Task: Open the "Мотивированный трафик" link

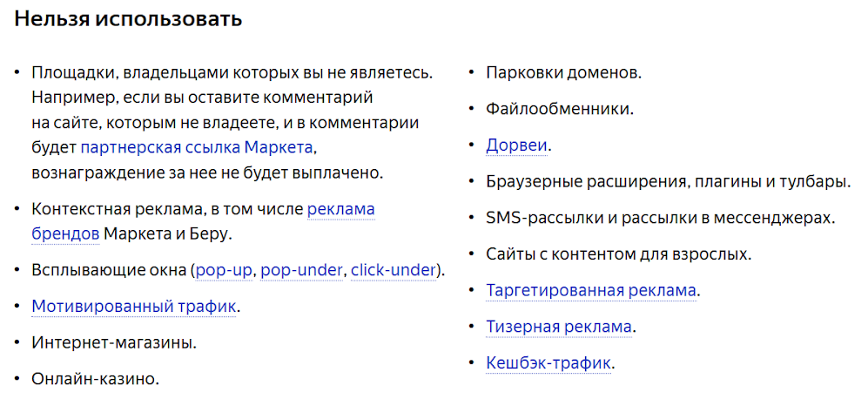Action: point(134,306)
